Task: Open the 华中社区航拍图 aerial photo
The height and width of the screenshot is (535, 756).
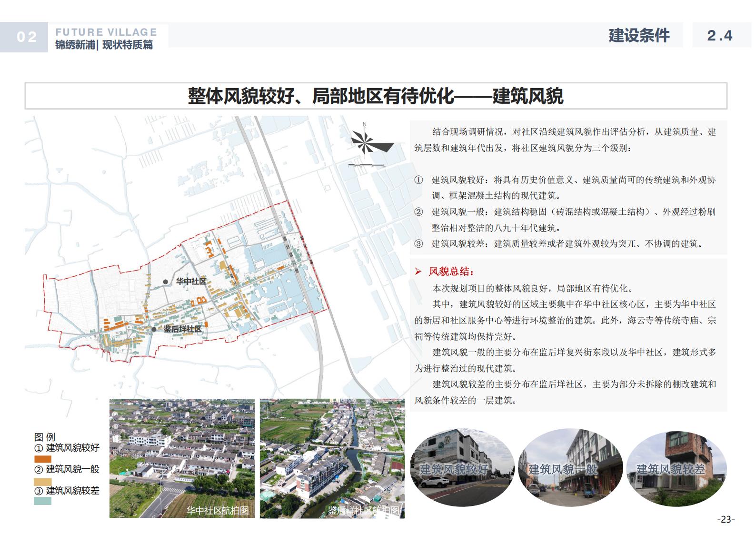Action: 182,458
